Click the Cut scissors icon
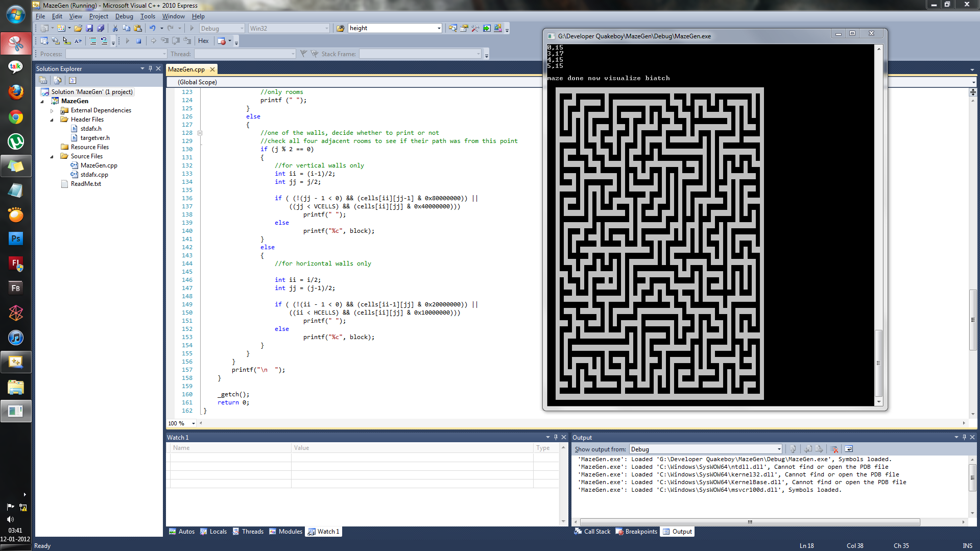 [115, 28]
